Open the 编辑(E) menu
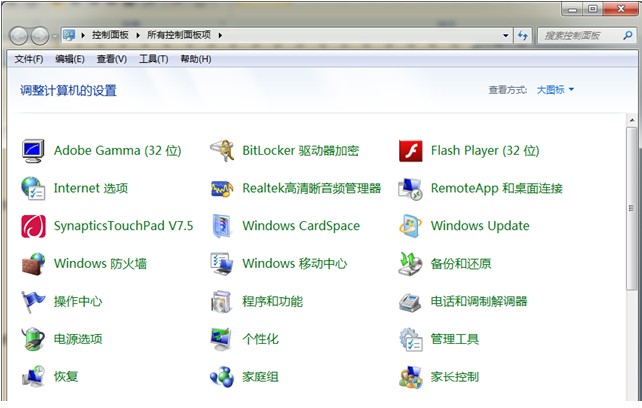Viewport: 642px width, 408px height. coord(70,59)
